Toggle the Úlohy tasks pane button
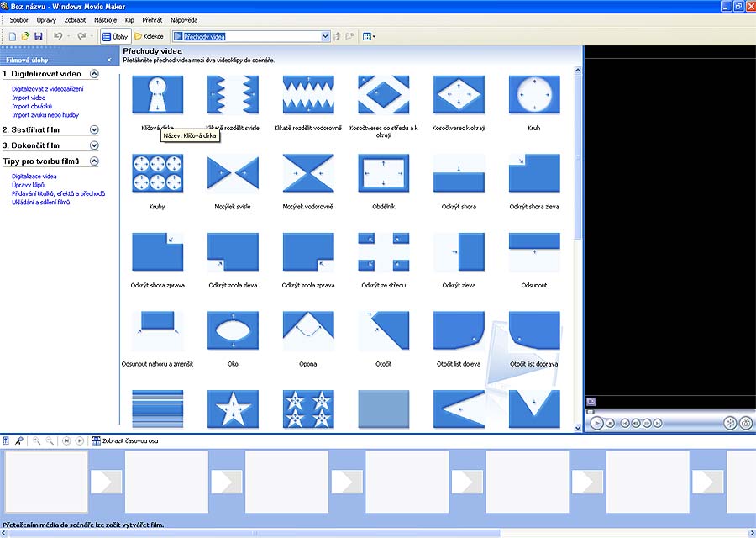756x538 pixels. click(x=113, y=36)
